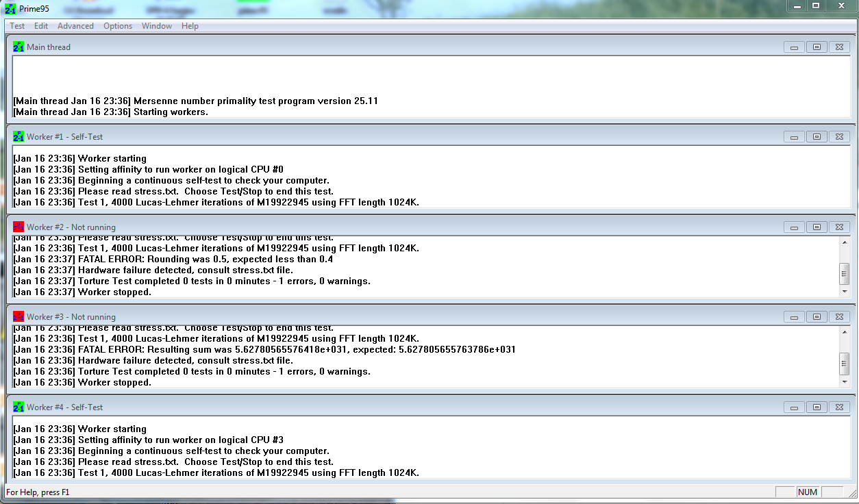Open the Options menu
Image resolution: width=859 pixels, height=504 pixels.
pos(118,26)
